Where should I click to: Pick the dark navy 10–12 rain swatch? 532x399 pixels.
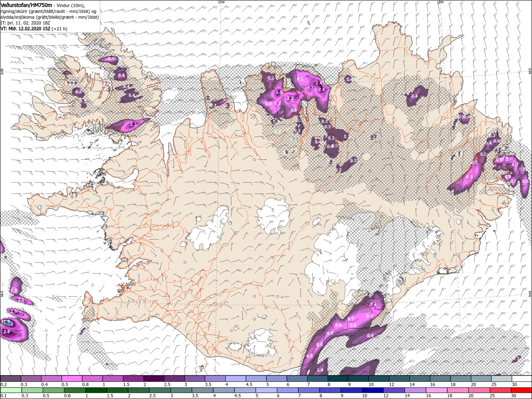(372, 390)
